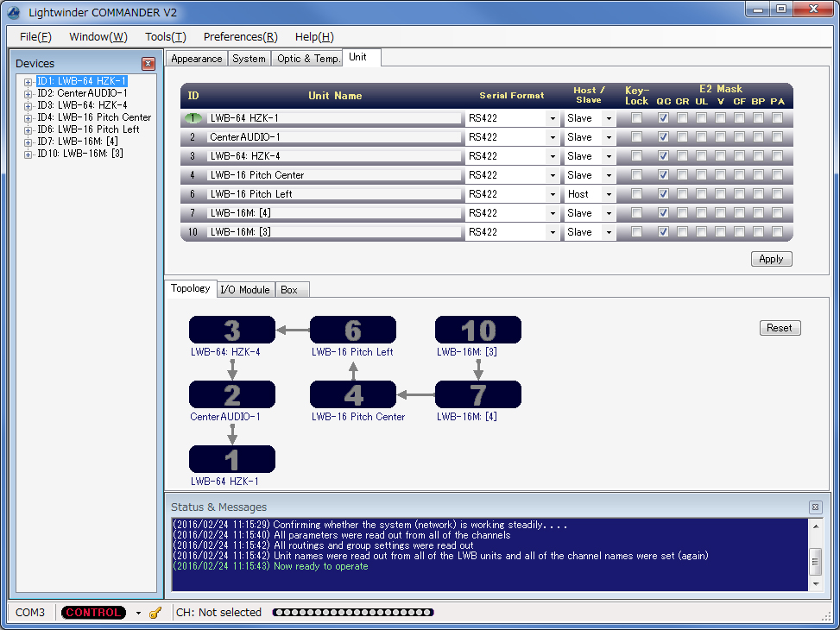The height and width of the screenshot is (630, 840).
Task: Switch to the I/O Module tab
Action: coord(245,289)
